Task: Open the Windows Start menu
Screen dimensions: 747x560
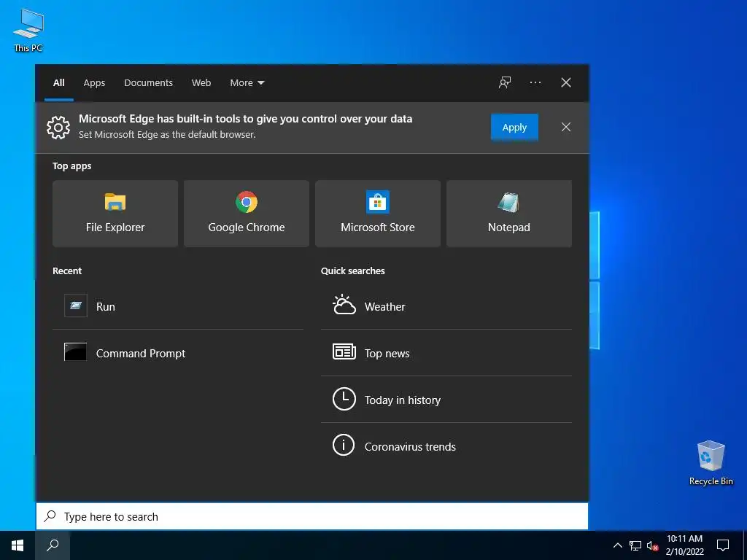Action: [18, 545]
